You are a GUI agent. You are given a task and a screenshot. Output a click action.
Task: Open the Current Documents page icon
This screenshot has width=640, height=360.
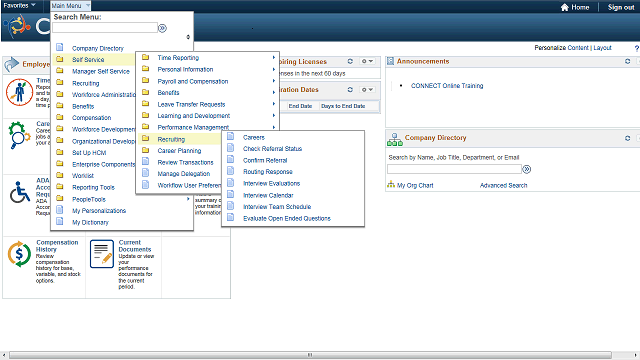coord(102,254)
